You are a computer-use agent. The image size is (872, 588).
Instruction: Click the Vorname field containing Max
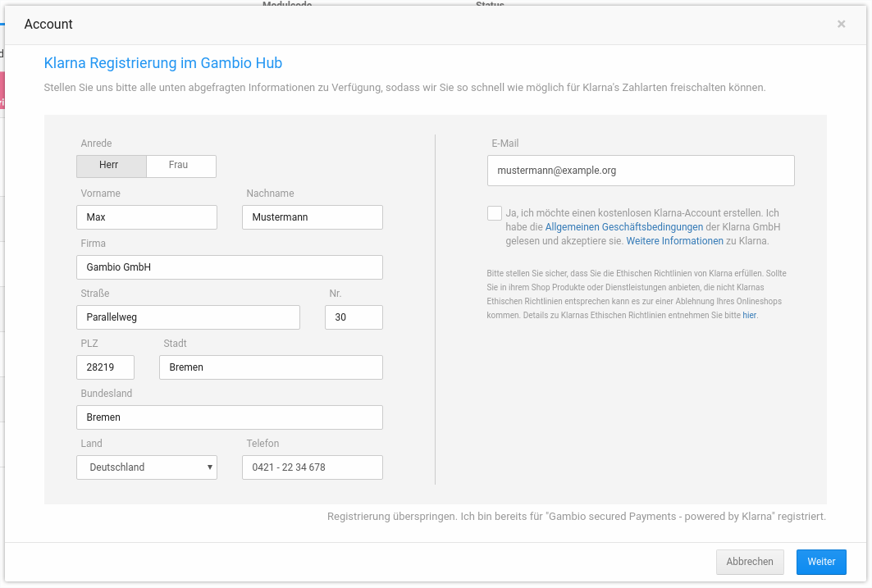click(147, 217)
